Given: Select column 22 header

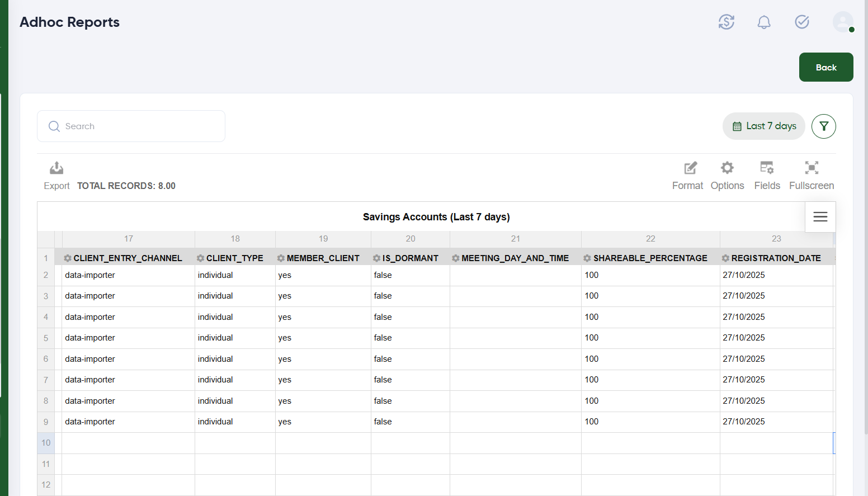Looking at the screenshot, I should (x=650, y=239).
